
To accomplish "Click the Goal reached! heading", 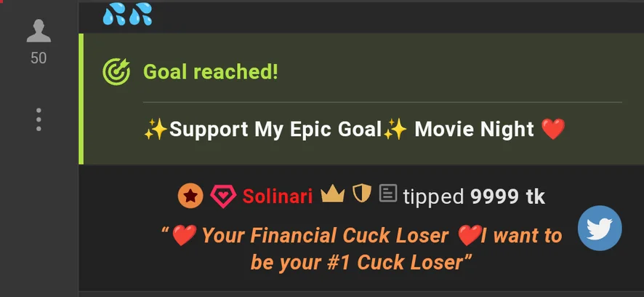I will coord(211,72).
